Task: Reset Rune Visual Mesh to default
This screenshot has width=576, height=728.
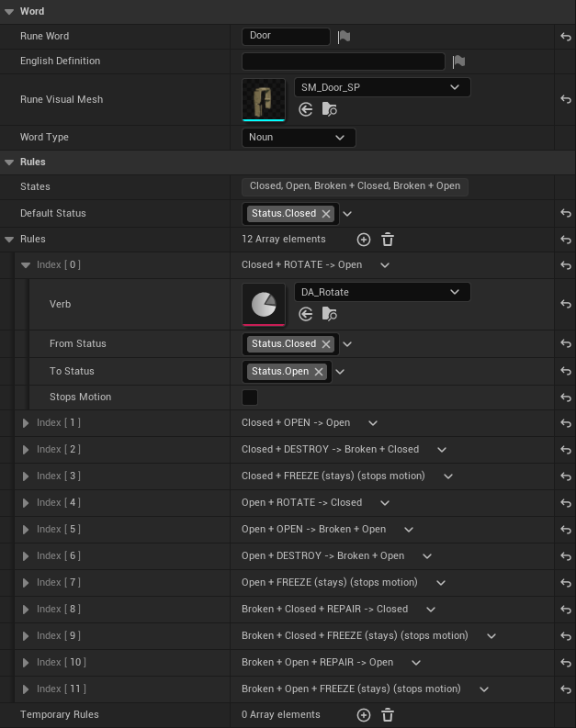Action: pos(565,99)
